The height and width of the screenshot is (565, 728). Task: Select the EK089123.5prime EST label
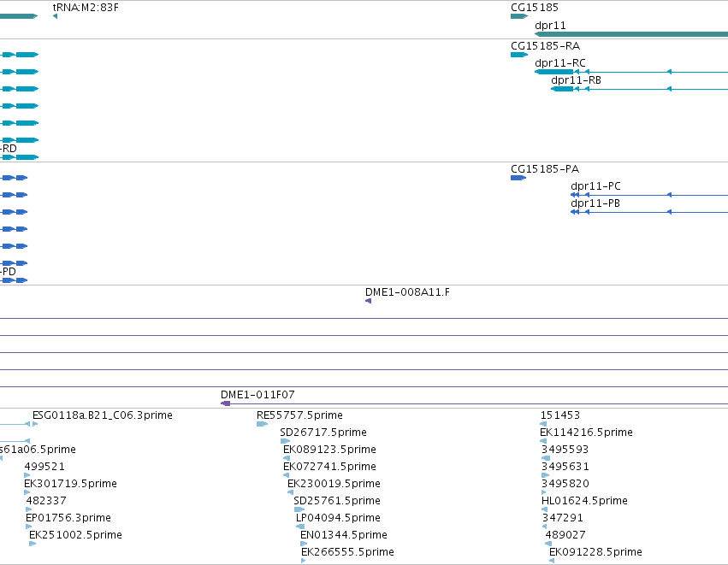coord(329,450)
